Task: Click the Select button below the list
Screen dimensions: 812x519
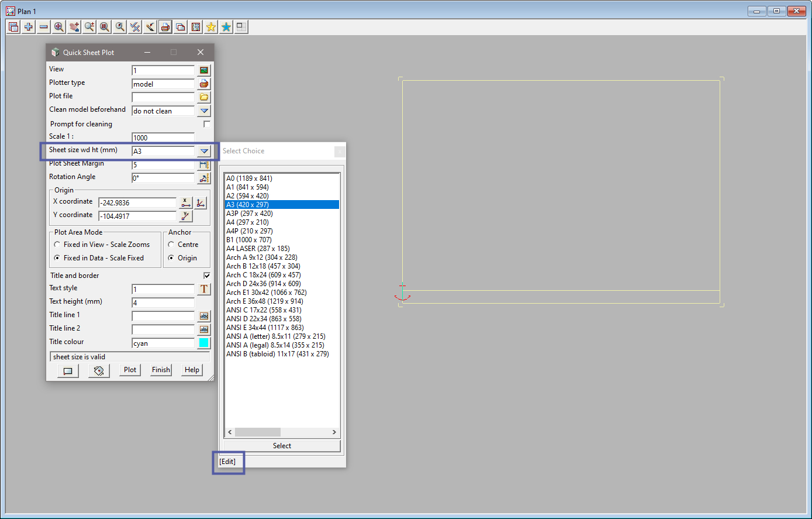Action: (282, 446)
